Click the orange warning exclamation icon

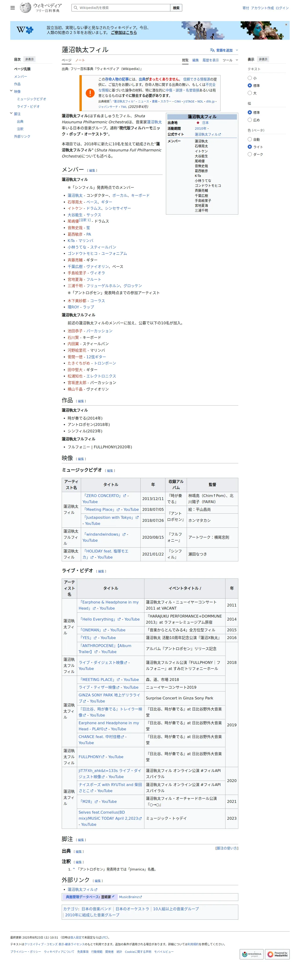[90, 93]
